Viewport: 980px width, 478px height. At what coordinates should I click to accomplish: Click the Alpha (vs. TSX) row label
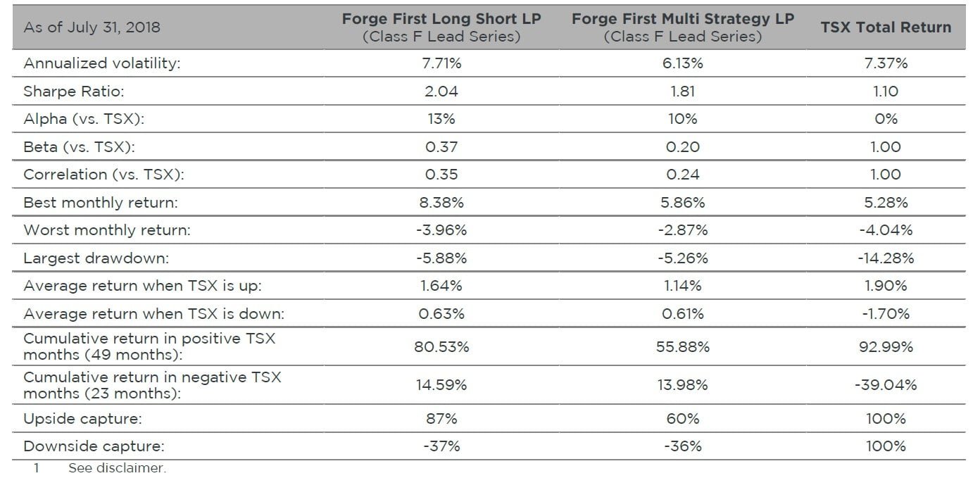84,119
